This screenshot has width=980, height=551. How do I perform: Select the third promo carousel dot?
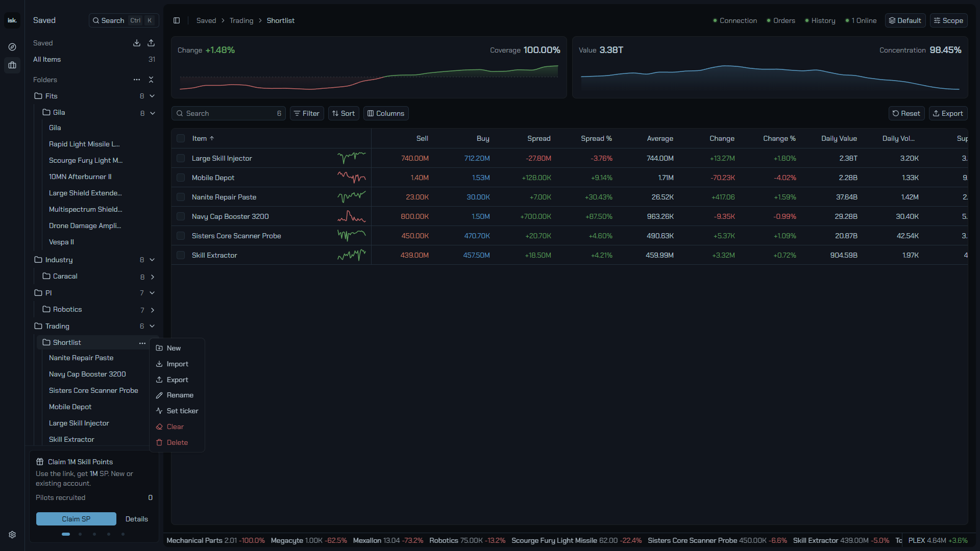pyautogui.click(x=94, y=534)
